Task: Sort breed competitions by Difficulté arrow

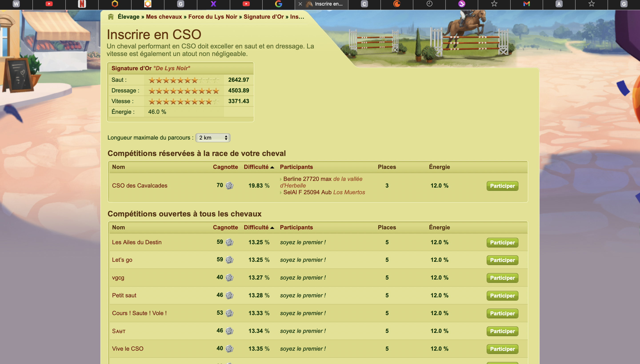Action: 272,167
